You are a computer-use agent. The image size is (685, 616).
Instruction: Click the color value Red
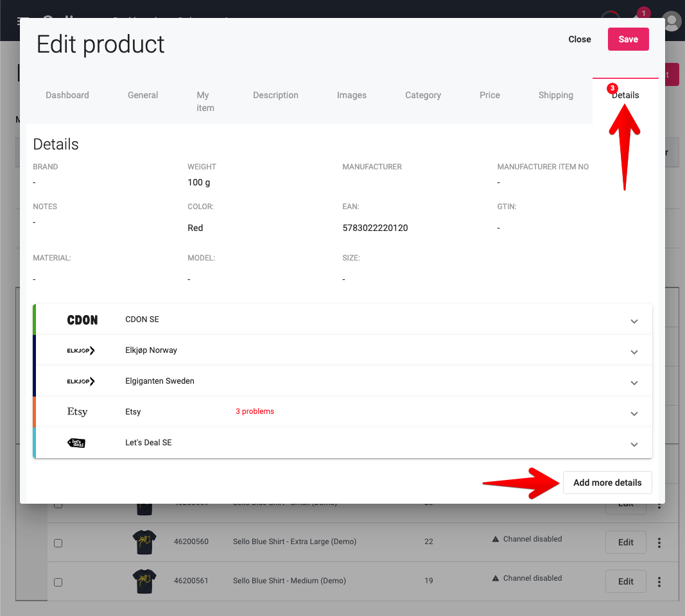[195, 228]
